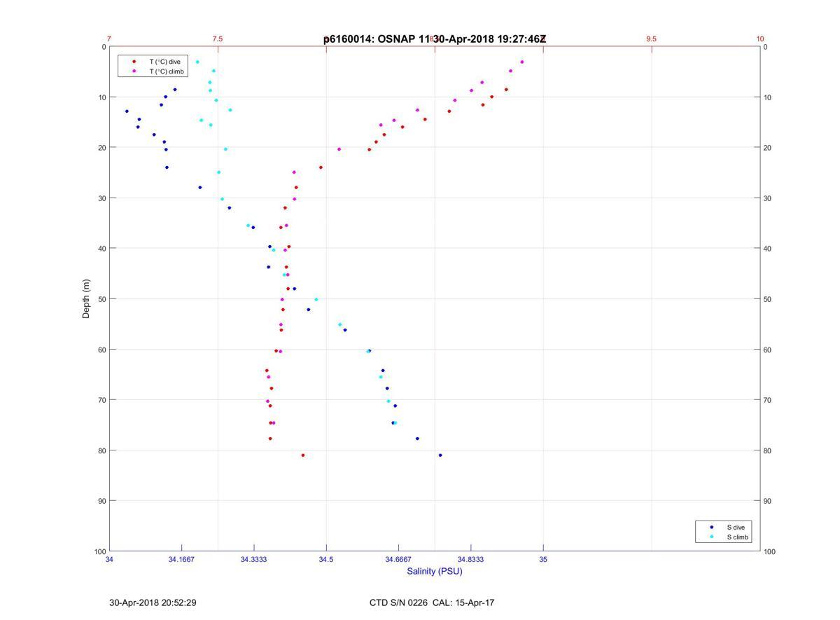Select the 'S dive' legend label
This screenshot has height=620, width=840.
pyautogui.click(x=736, y=527)
